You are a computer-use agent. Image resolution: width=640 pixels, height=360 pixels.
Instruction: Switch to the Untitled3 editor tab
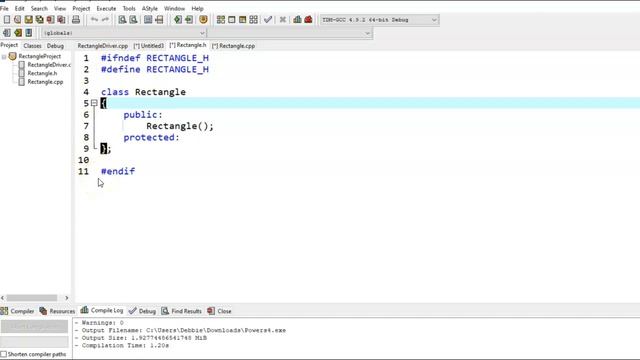click(149, 46)
